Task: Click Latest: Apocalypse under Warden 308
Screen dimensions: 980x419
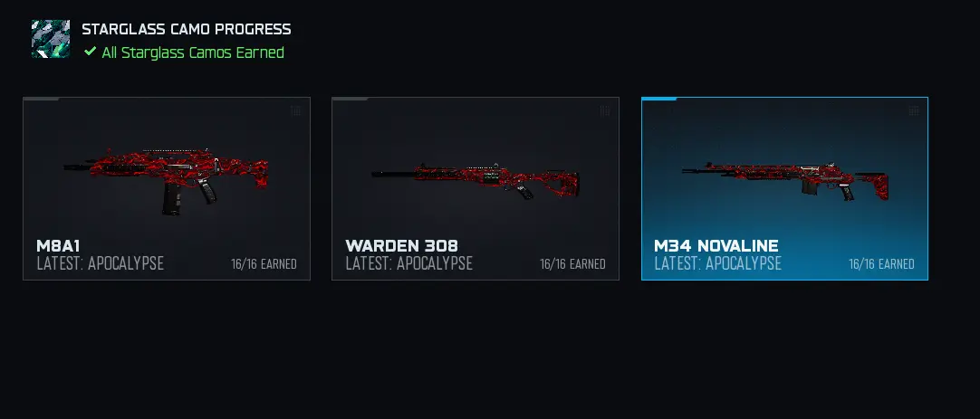Action: click(x=408, y=263)
